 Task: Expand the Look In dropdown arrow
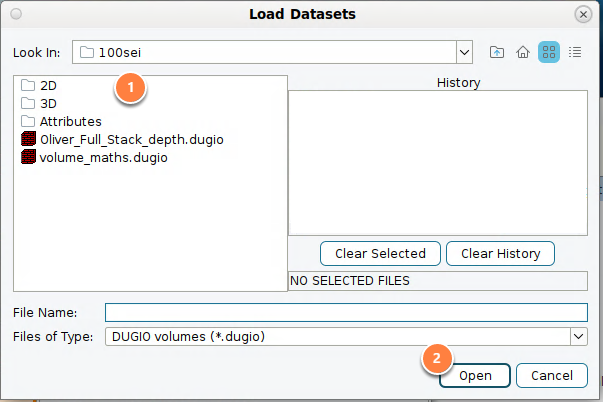click(465, 52)
